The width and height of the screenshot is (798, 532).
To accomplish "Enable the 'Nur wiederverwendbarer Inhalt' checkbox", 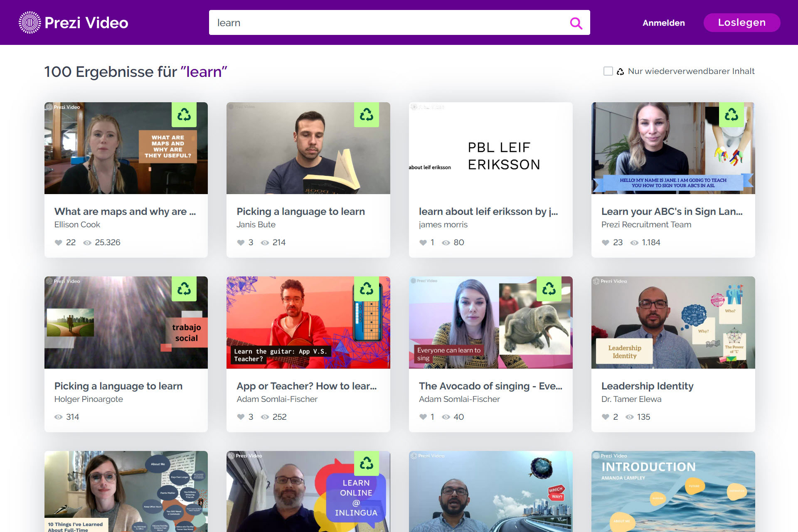I will [x=608, y=71].
